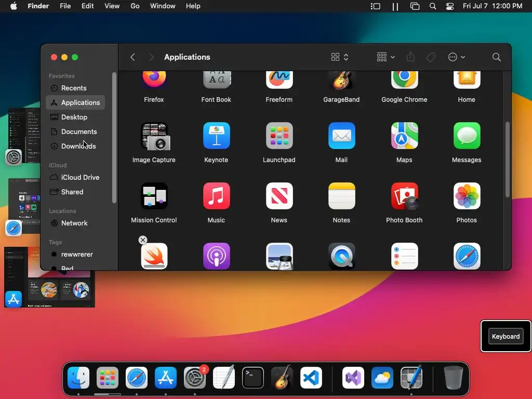Screen dimensions: 532x399
Task: Select iCloud Drive in the sidebar
Action: click(75, 177)
